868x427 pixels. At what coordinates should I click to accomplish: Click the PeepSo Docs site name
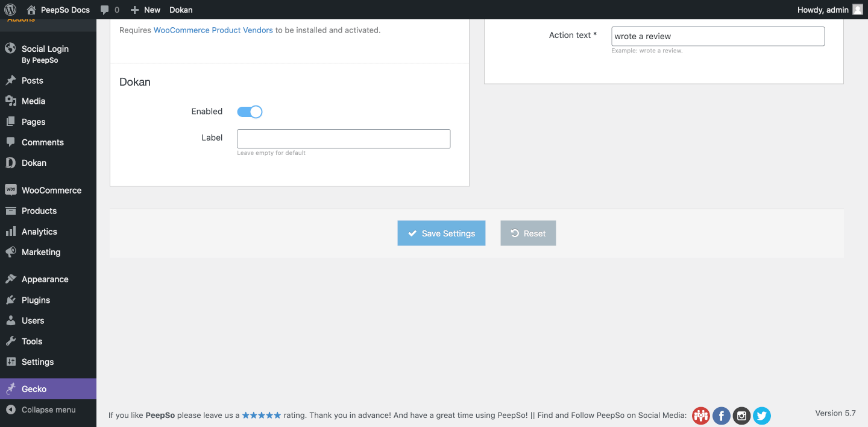(x=65, y=10)
